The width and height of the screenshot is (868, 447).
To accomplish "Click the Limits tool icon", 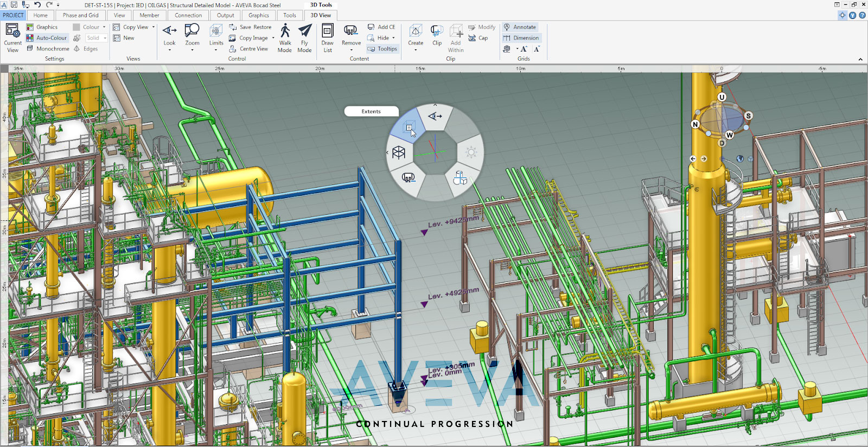I will pos(216,30).
